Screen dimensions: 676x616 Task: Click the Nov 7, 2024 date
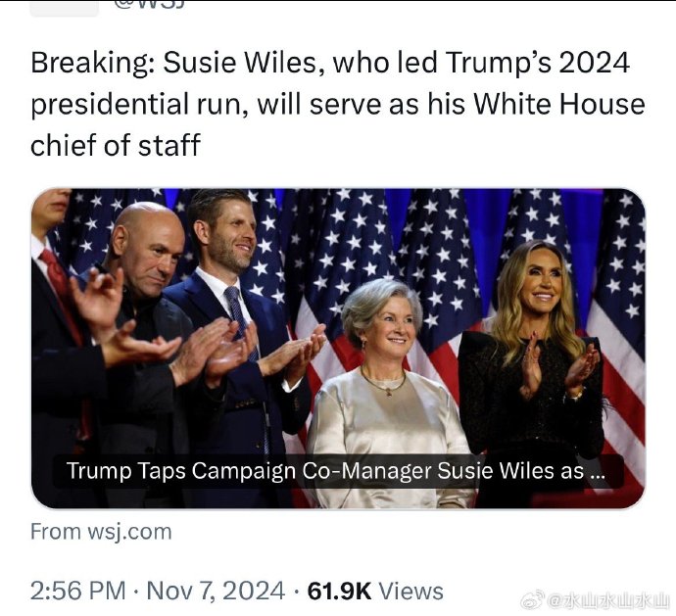click(216, 591)
